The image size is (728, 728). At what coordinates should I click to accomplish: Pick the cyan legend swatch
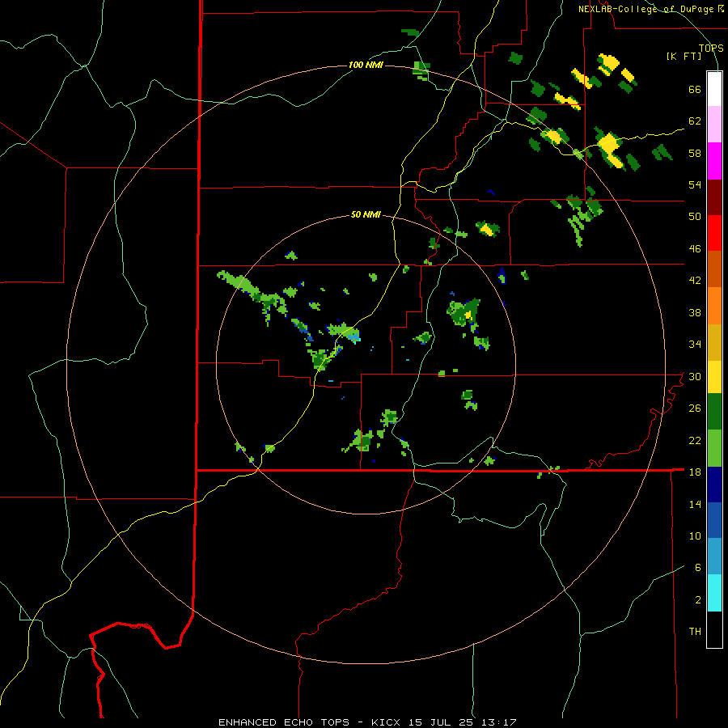[714, 593]
